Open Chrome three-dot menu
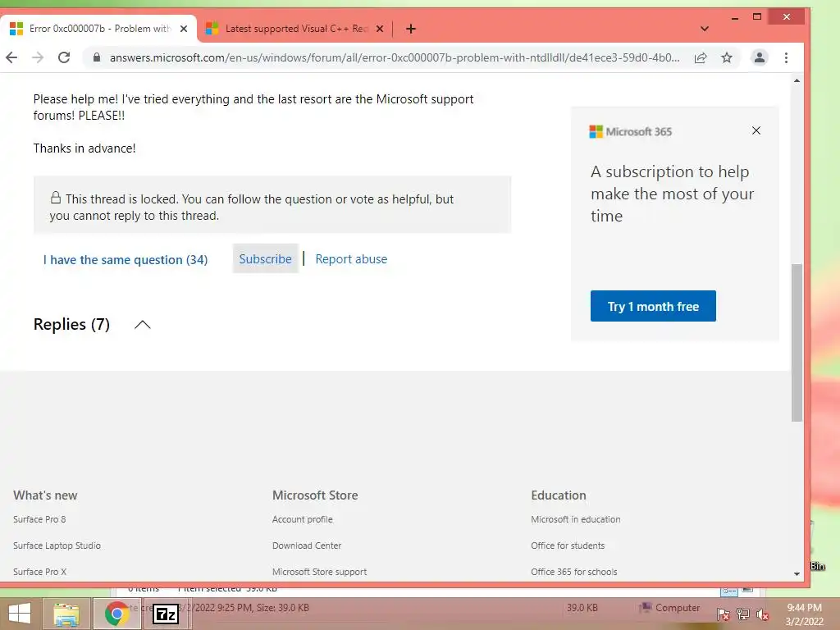This screenshot has height=630, width=840. pyautogui.click(x=786, y=57)
